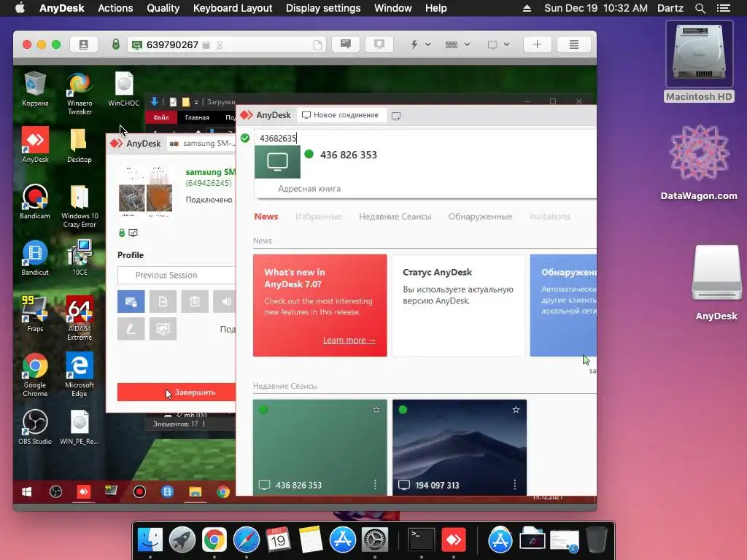
Task: Open Winaero Tweaker desktop icon
Action: pyautogui.click(x=80, y=93)
